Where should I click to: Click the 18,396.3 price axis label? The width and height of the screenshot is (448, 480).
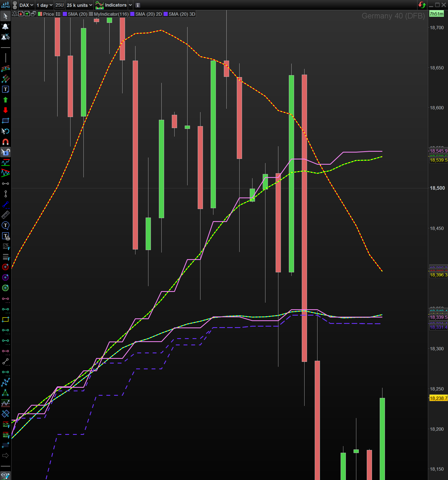[x=439, y=275]
